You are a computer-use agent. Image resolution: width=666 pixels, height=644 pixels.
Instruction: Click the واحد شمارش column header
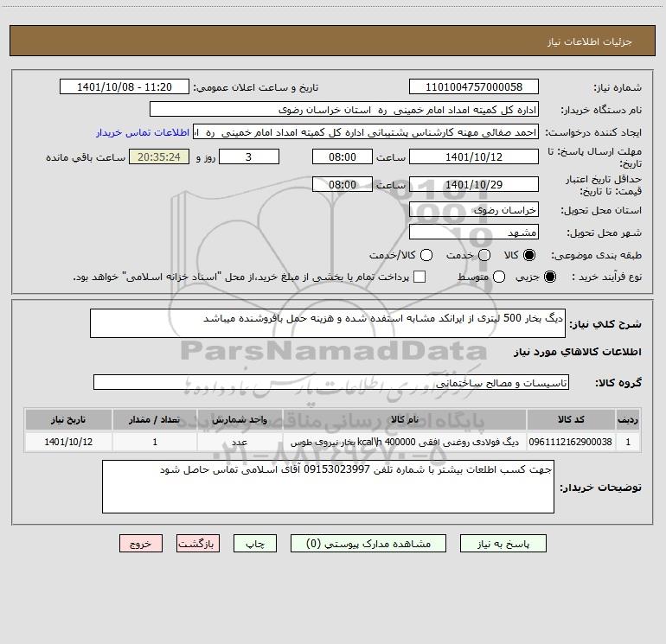point(240,420)
